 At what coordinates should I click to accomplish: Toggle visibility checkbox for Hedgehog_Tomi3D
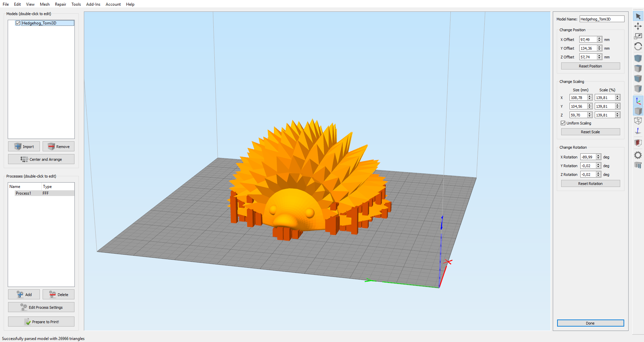18,23
